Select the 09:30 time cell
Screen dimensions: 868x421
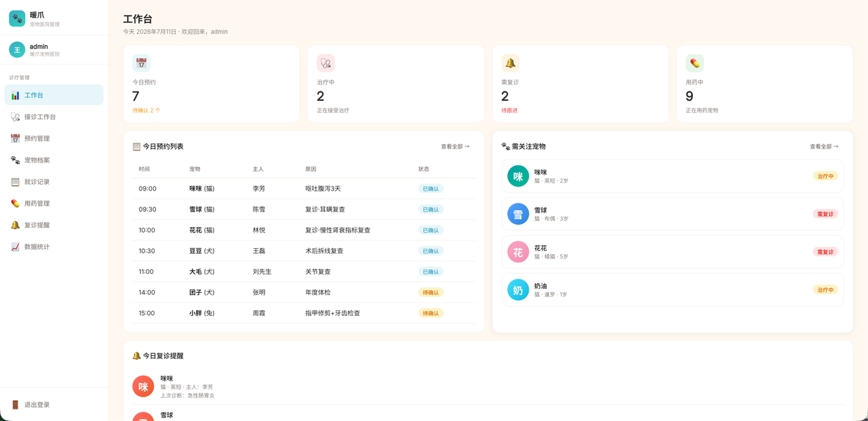(x=147, y=209)
